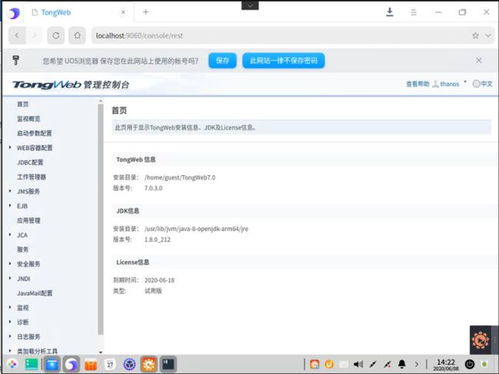The width and height of the screenshot is (499, 374).
Task: Open the calendar icon in taskbar
Action: [110, 364]
